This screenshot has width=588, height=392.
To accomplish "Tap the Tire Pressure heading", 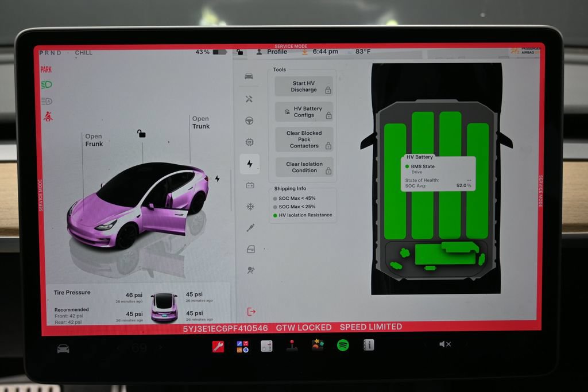I will click(72, 292).
